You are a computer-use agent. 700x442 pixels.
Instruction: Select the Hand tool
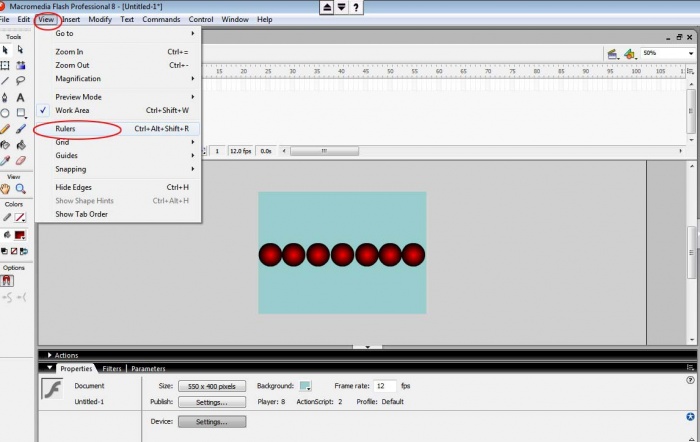5,189
